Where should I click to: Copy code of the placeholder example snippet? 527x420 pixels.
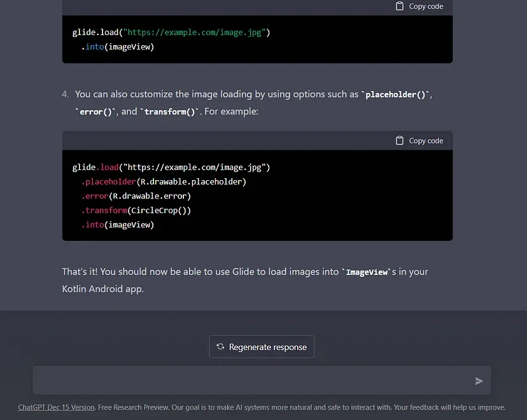pos(419,141)
